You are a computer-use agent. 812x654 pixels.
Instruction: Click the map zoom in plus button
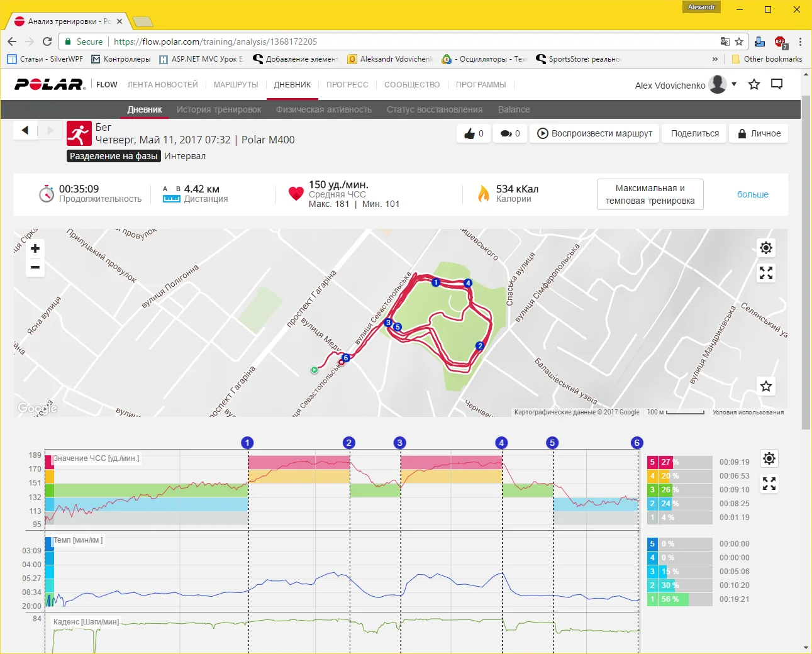click(x=35, y=248)
